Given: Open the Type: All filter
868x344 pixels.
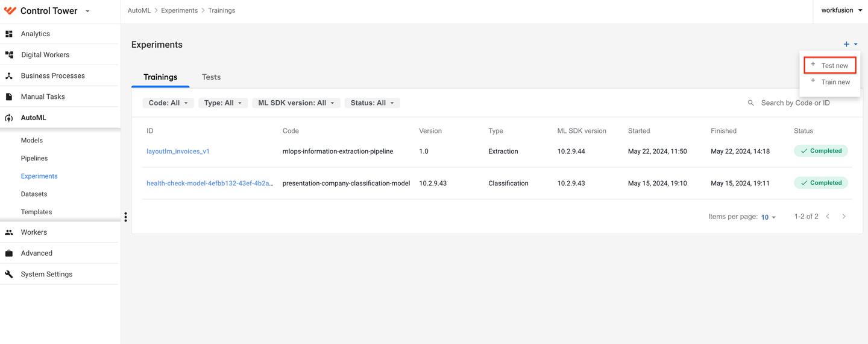Looking at the screenshot, I should tap(223, 103).
